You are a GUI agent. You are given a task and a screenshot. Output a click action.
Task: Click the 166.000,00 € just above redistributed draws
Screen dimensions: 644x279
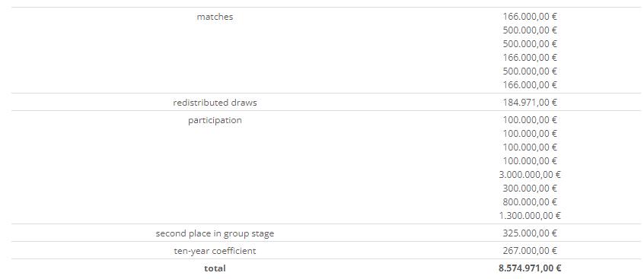(x=530, y=85)
